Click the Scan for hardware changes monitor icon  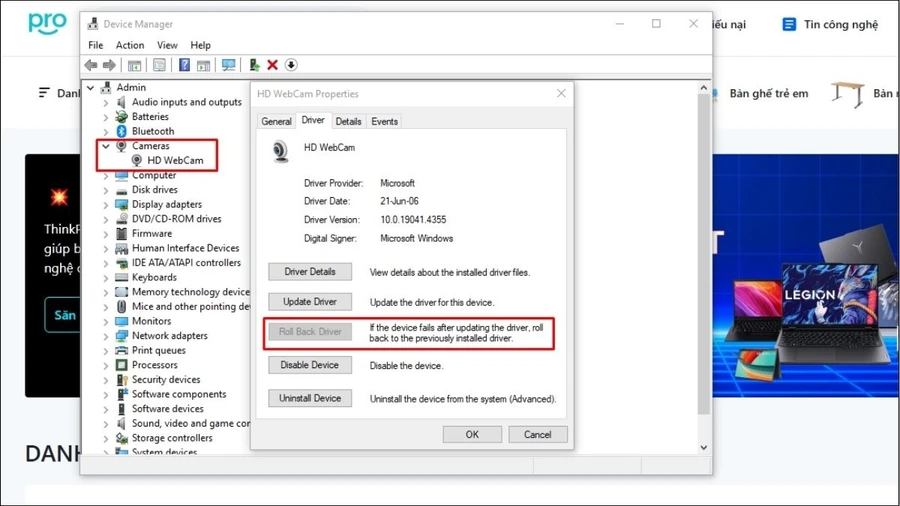pyautogui.click(x=228, y=65)
